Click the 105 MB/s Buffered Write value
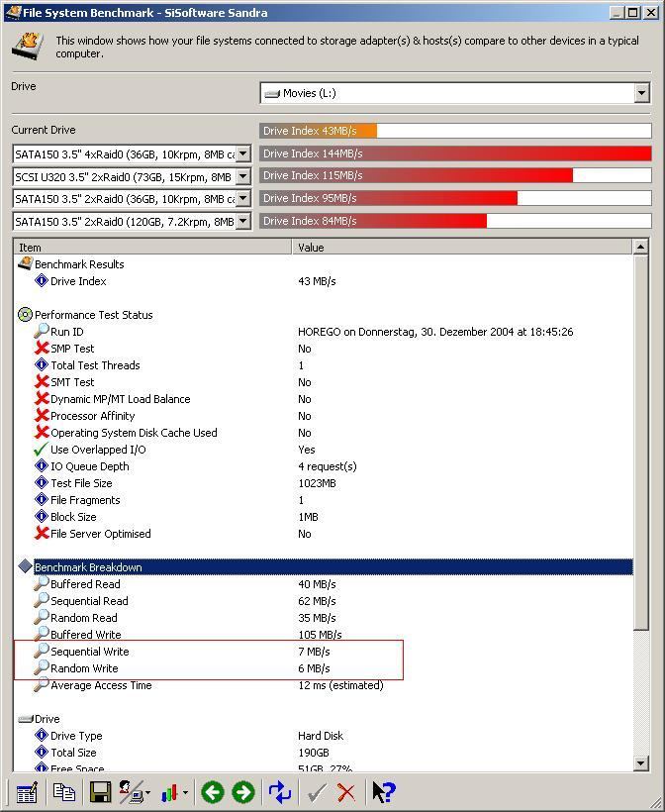 click(320, 635)
